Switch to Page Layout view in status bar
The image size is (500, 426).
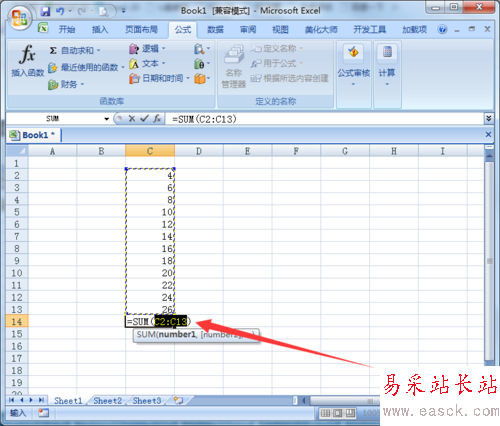click(337, 413)
